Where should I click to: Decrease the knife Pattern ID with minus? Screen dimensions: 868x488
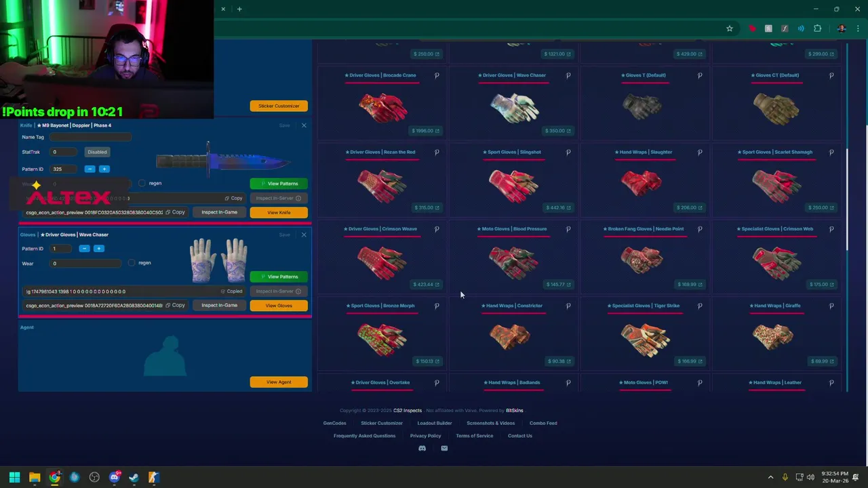[x=90, y=169]
